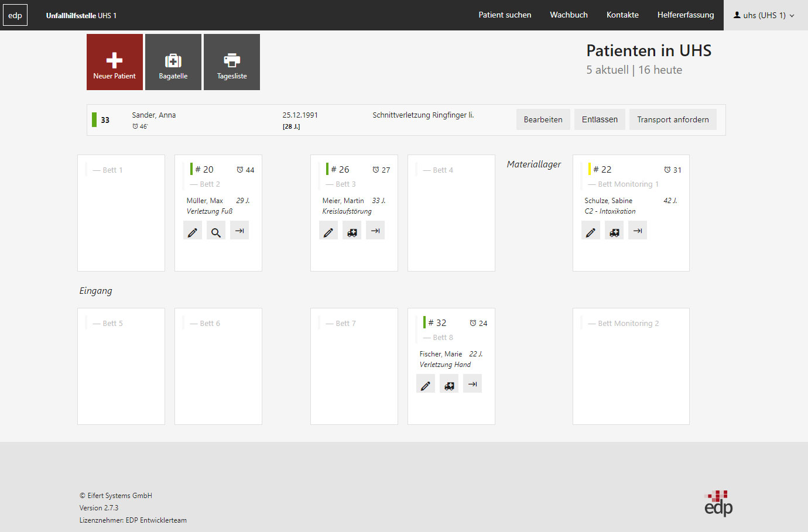Click name Fischer, Marie in Bett 8
808x532 pixels.
pos(441,354)
